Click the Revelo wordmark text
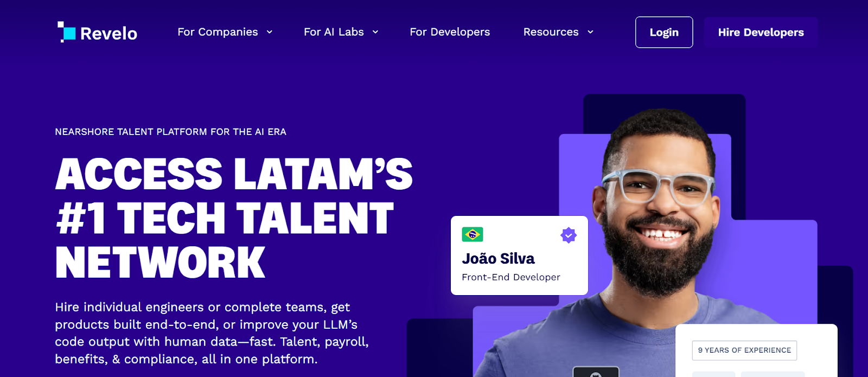 point(108,34)
